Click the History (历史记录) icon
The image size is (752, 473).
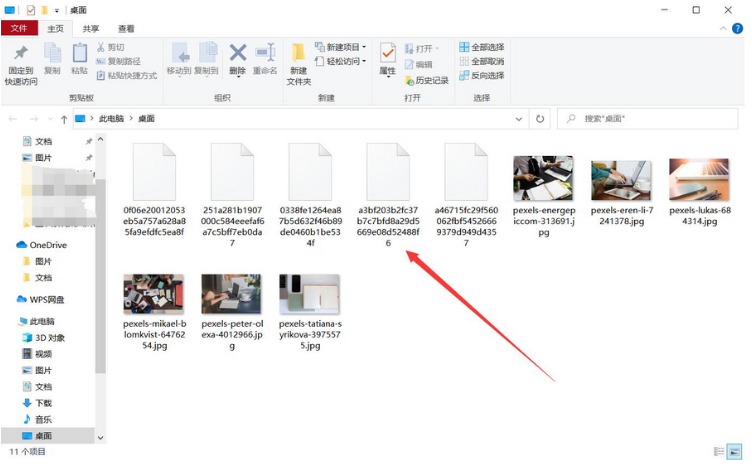click(x=409, y=81)
